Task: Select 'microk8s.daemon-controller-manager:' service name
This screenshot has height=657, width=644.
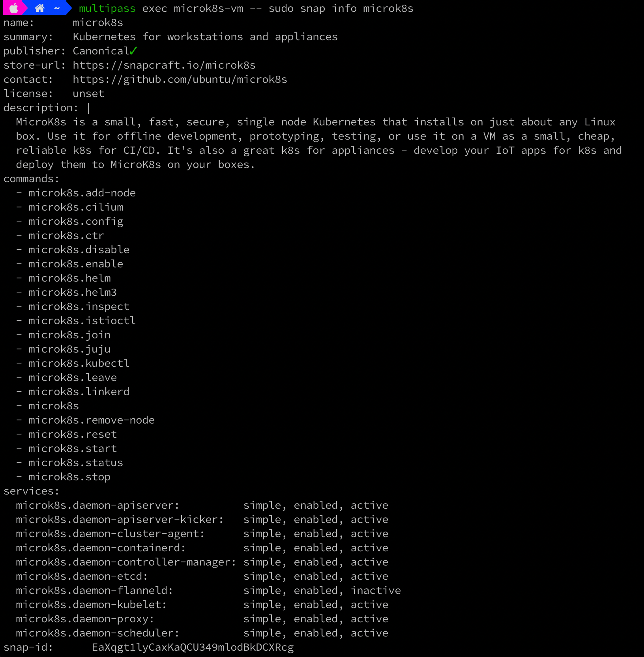Action: pos(126,562)
